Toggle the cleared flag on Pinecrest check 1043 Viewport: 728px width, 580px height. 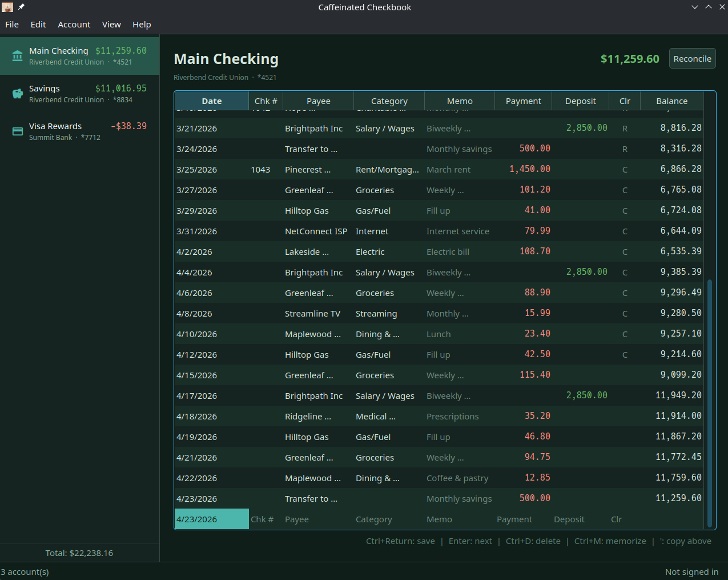[625, 169]
